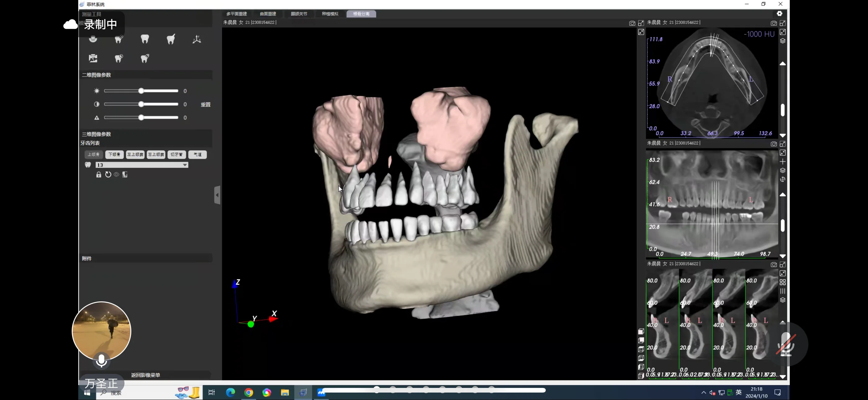Viewport: 868px width, 400px height.
Task: Click the plus crosshair icon beside panoramic view
Action: click(x=782, y=162)
